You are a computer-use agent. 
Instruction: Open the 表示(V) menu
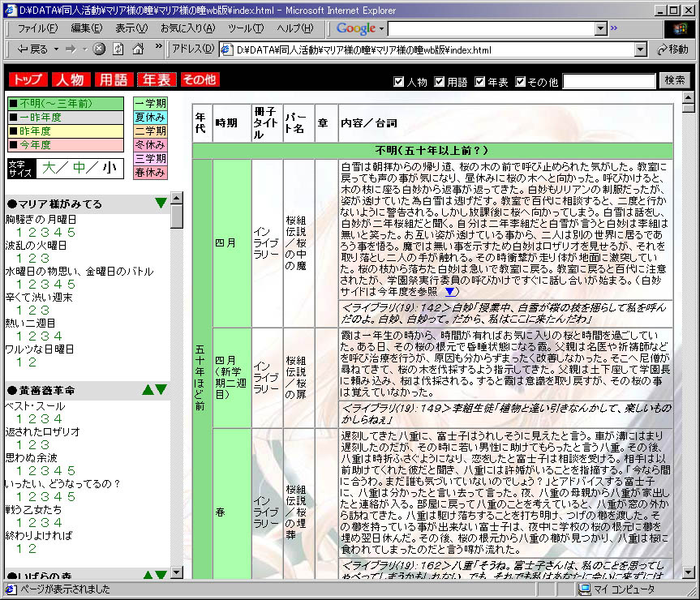(x=131, y=28)
